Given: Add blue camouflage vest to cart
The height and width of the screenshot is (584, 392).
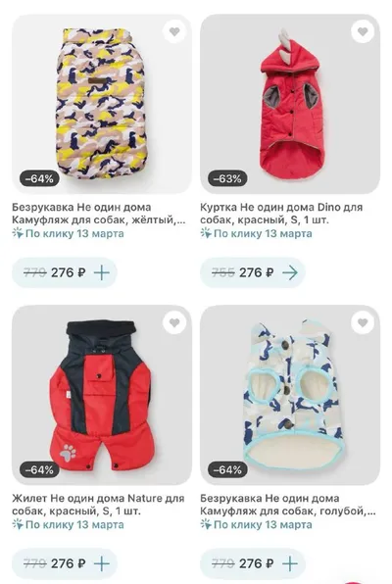Looking at the screenshot, I should click(x=290, y=563).
